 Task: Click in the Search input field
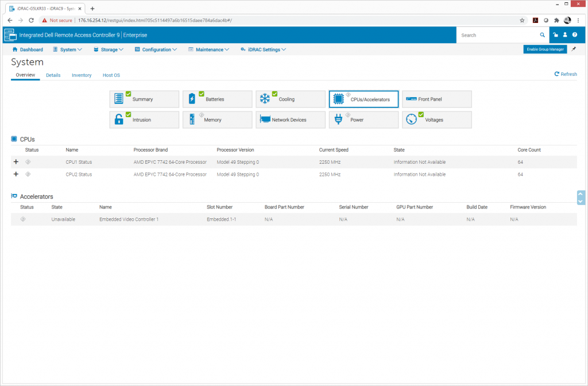click(499, 35)
